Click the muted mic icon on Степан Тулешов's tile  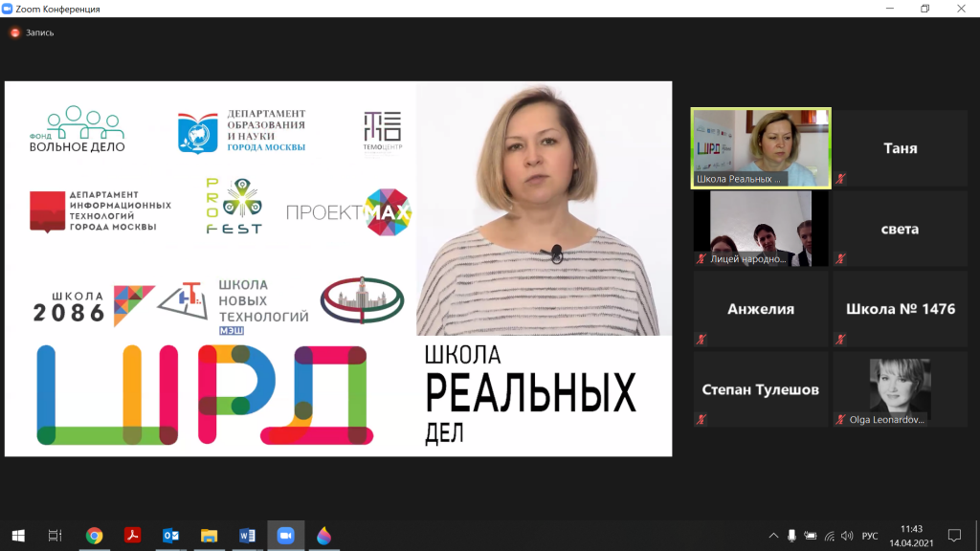click(x=702, y=419)
